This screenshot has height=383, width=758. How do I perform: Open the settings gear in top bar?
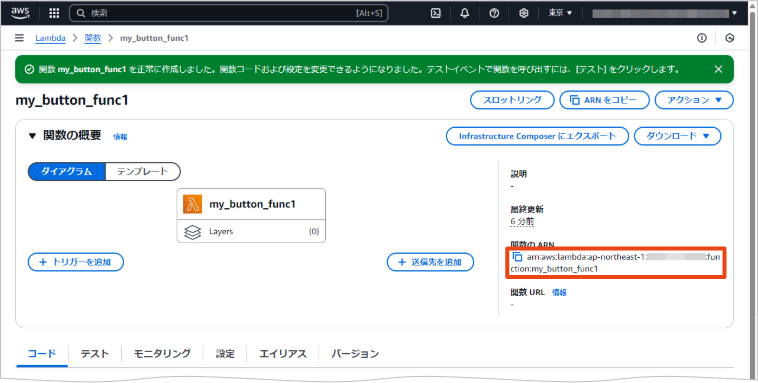pyautogui.click(x=524, y=13)
